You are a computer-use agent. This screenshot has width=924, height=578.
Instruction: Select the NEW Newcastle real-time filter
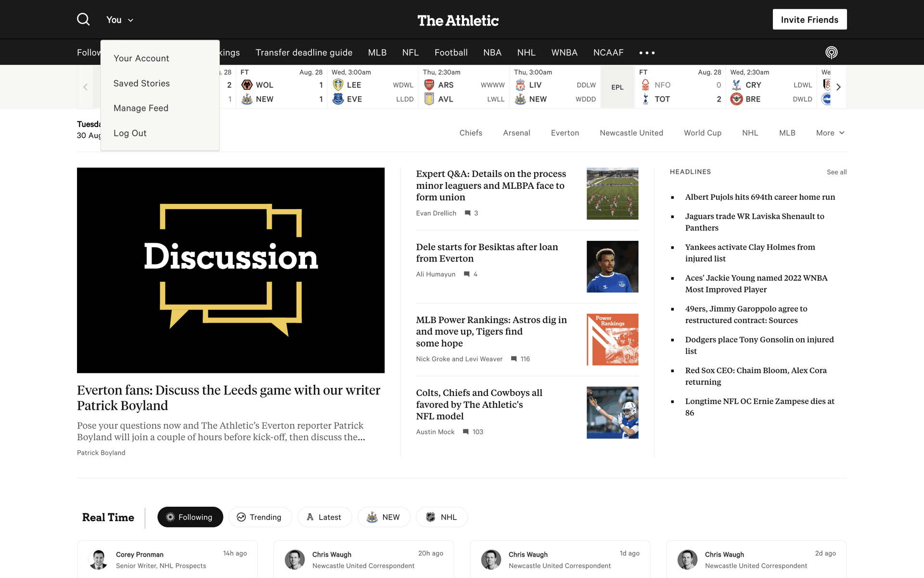[x=384, y=517]
